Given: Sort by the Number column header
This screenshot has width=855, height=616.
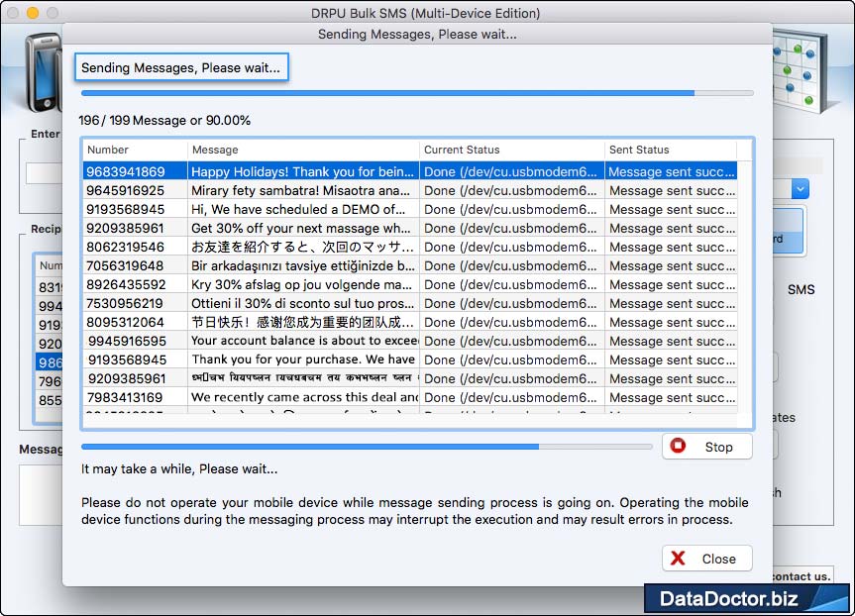Looking at the screenshot, I should [135, 150].
